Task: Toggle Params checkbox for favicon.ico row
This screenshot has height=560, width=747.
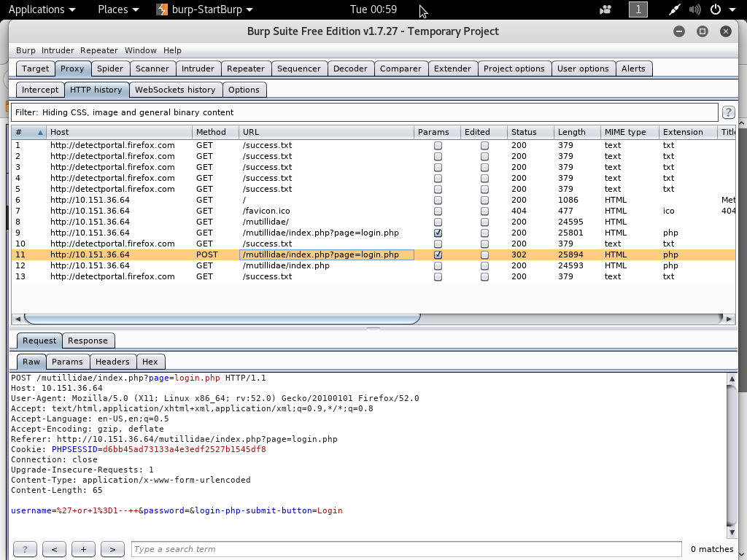Action: [438, 211]
